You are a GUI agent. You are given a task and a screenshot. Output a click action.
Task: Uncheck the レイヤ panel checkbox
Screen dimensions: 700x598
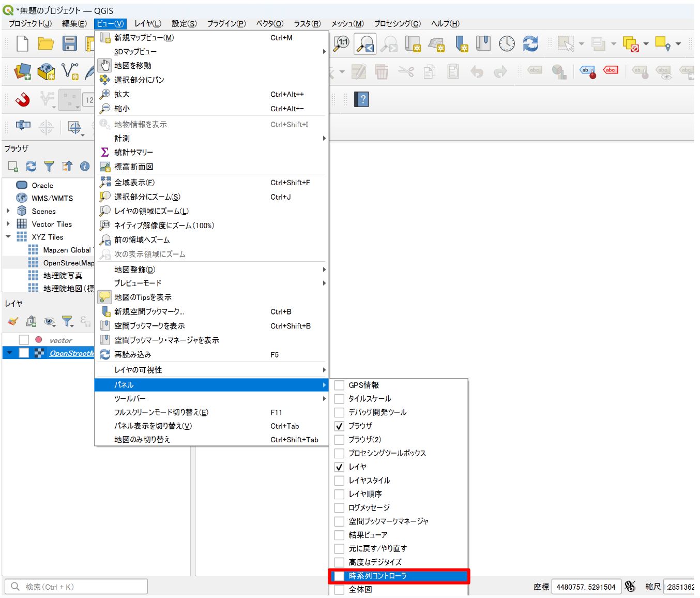pyautogui.click(x=339, y=467)
